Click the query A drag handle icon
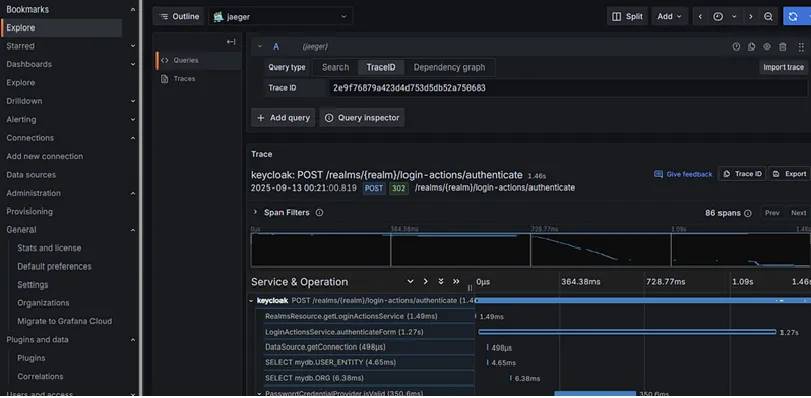The width and height of the screenshot is (811, 398). pos(801,47)
